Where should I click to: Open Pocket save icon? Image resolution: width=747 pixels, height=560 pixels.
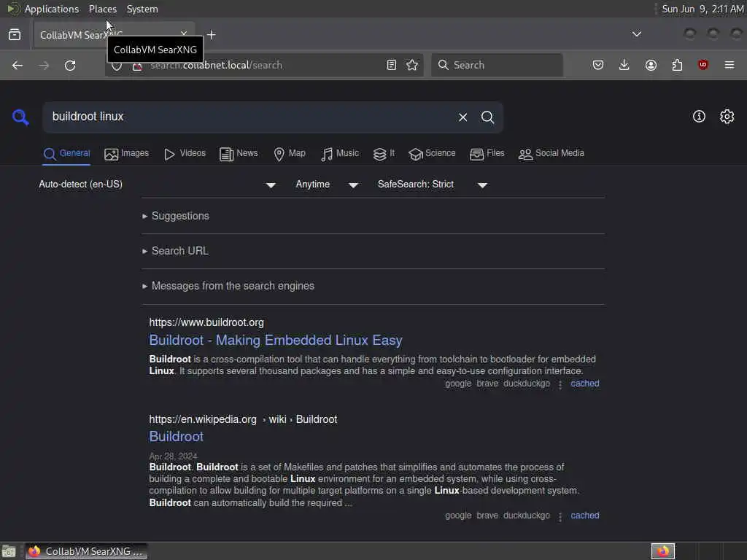[x=598, y=65]
